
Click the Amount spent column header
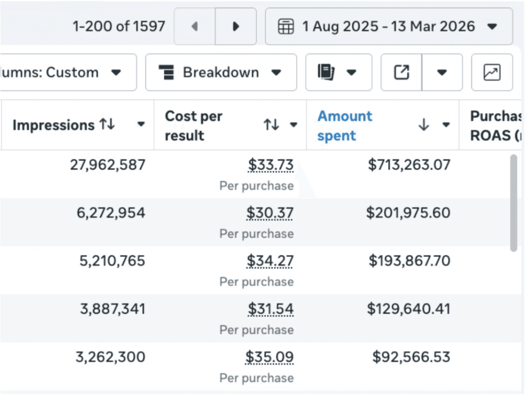345,125
